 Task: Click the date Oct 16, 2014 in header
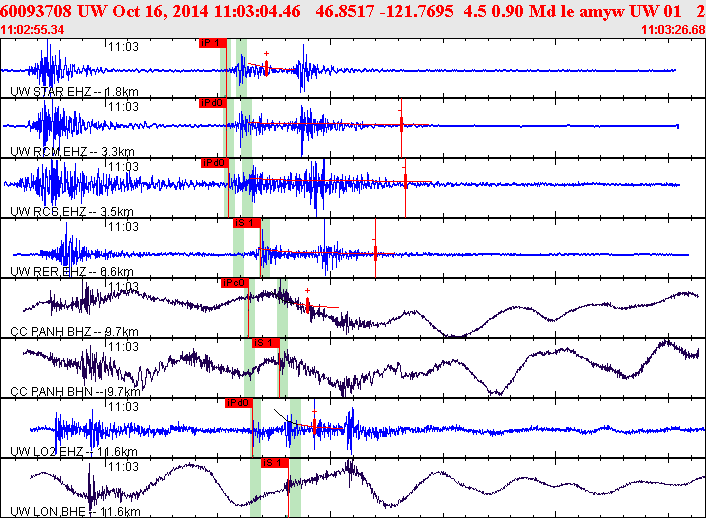161,11
